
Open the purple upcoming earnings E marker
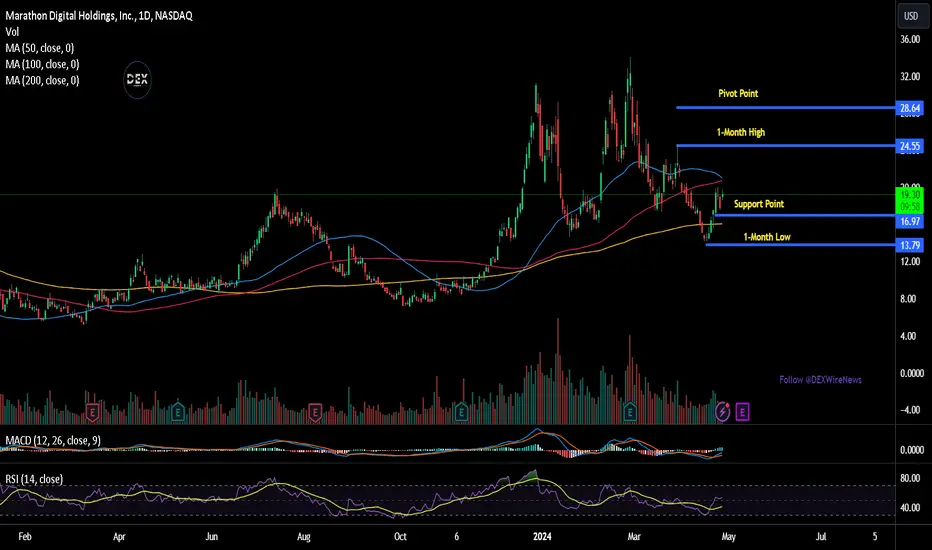[742, 411]
